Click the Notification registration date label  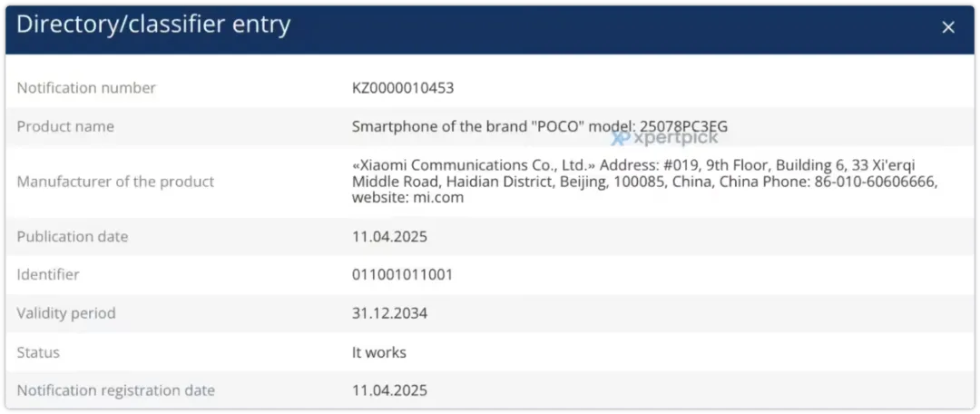(115, 390)
